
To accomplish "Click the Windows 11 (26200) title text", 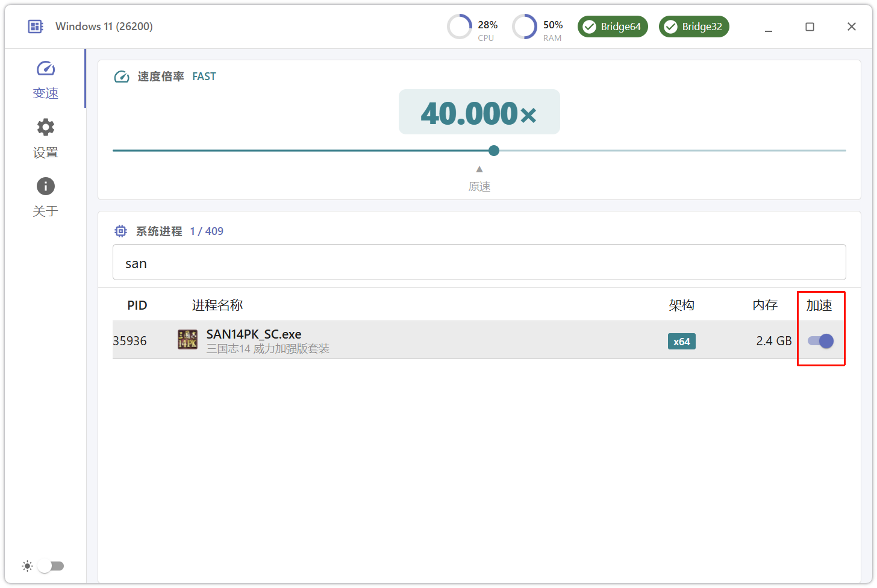I will click(x=104, y=27).
